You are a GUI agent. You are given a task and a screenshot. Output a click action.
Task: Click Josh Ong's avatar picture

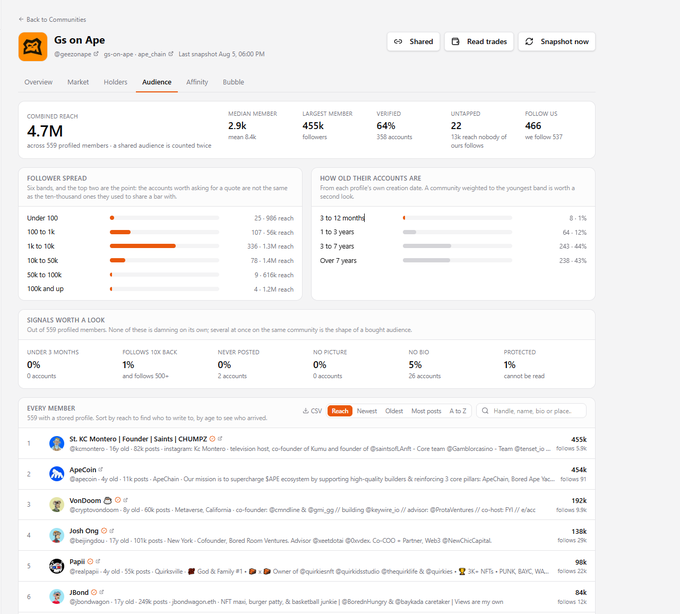point(56,536)
